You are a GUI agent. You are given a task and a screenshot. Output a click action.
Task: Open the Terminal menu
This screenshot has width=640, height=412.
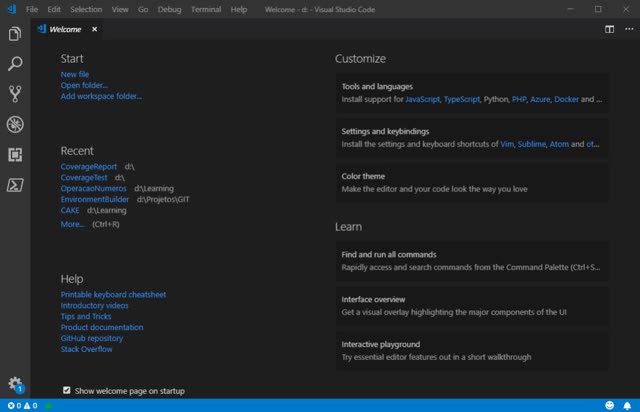[x=206, y=9]
